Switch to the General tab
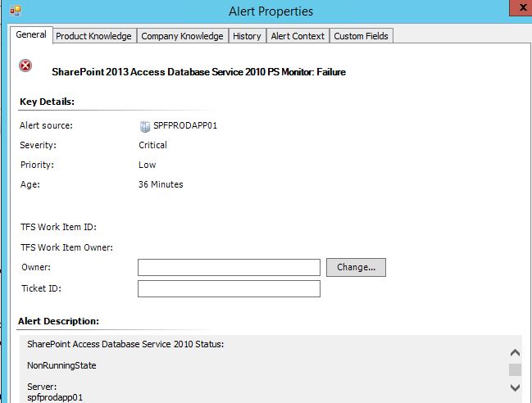The width and height of the screenshot is (532, 403). tap(31, 35)
